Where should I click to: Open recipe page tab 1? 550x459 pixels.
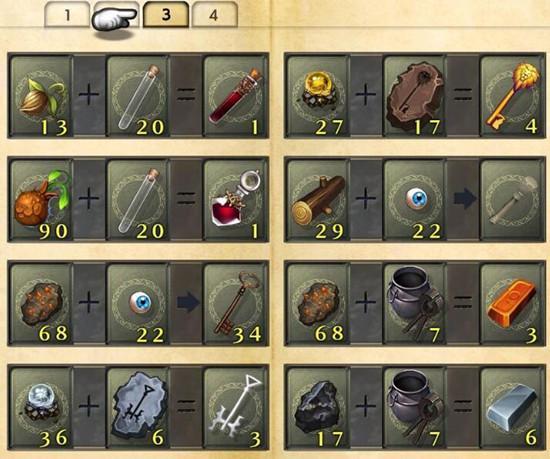point(67,15)
